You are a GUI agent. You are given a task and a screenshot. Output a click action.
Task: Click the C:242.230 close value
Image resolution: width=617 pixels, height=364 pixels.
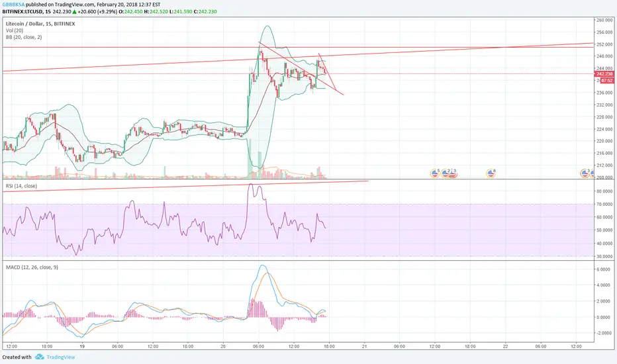(205, 11)
